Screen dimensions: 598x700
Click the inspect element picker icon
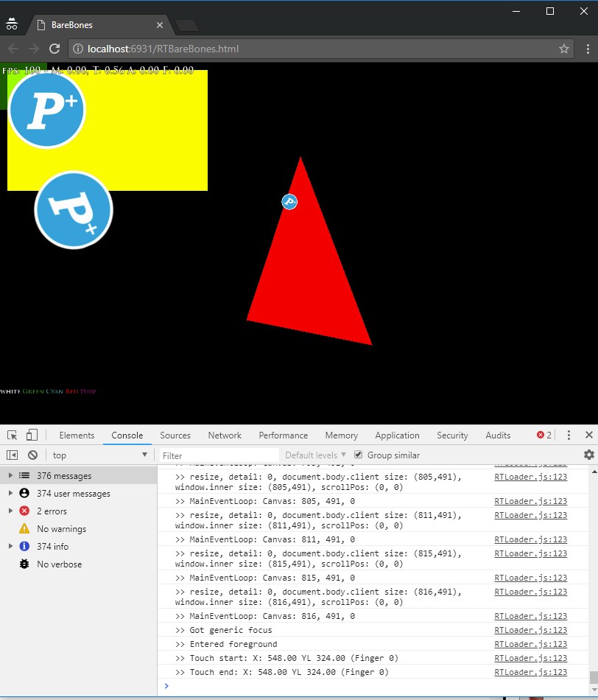13,435
